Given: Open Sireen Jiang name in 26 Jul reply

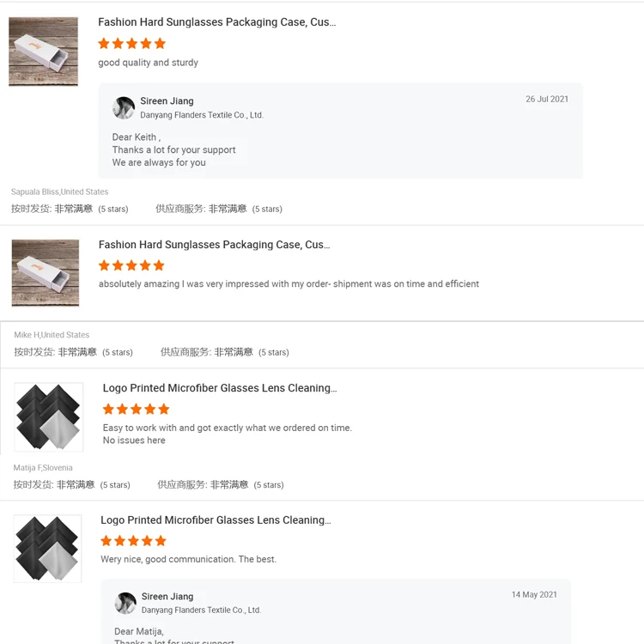Looking at the screenshot, I should (x=167, y=101).
